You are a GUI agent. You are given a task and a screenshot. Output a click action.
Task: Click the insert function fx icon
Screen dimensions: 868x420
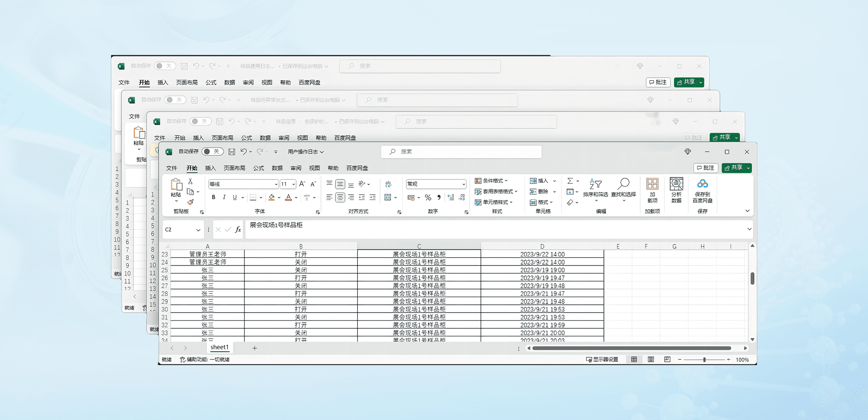[x=238, y=229]
